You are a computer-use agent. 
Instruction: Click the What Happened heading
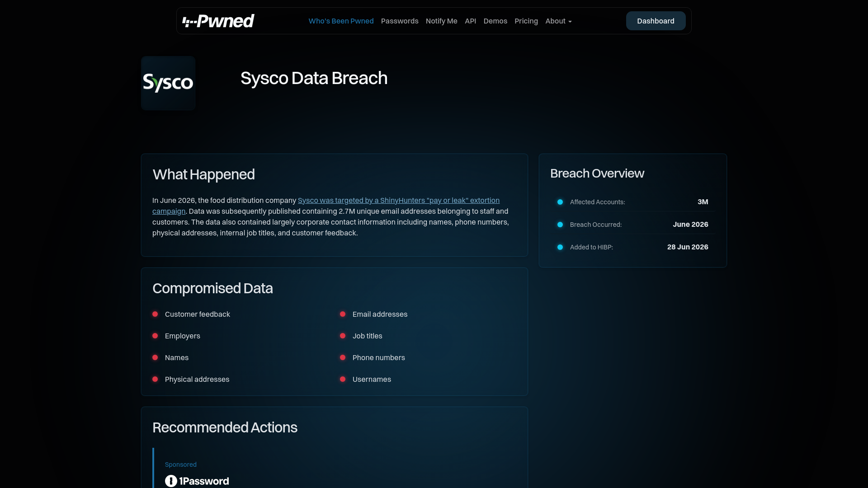coord(203,174)
